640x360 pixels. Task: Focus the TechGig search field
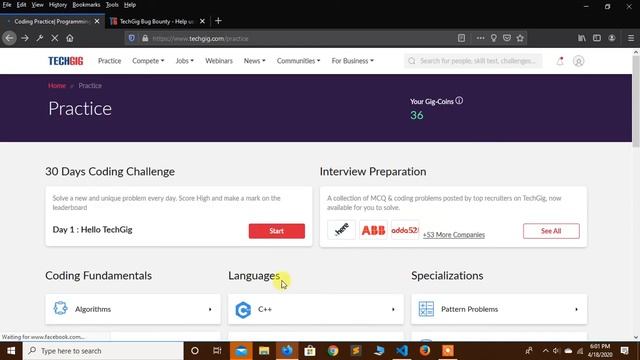[473, 61]
